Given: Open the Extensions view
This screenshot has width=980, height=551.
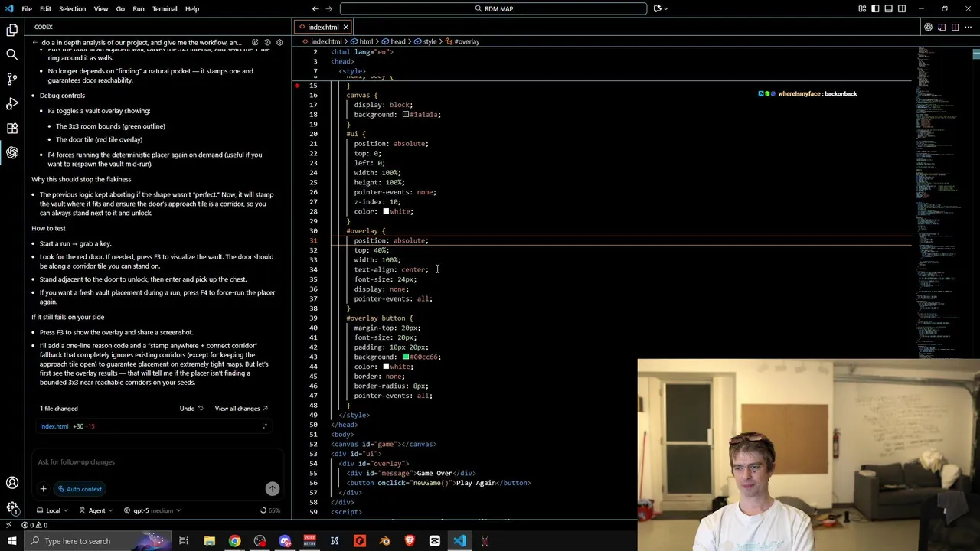Looking at the screenshot, I should pos(12,128).
